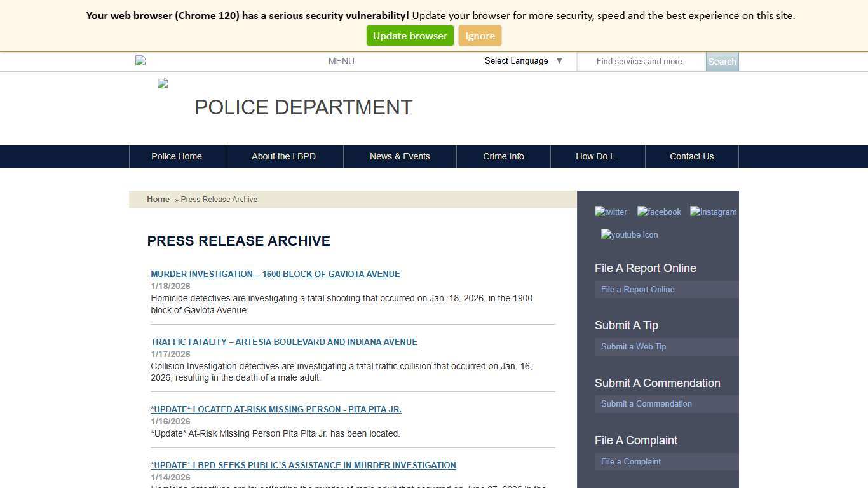868x488 pixels.
Task: Click Submit a Web Tip
Action: coord(633,346)
